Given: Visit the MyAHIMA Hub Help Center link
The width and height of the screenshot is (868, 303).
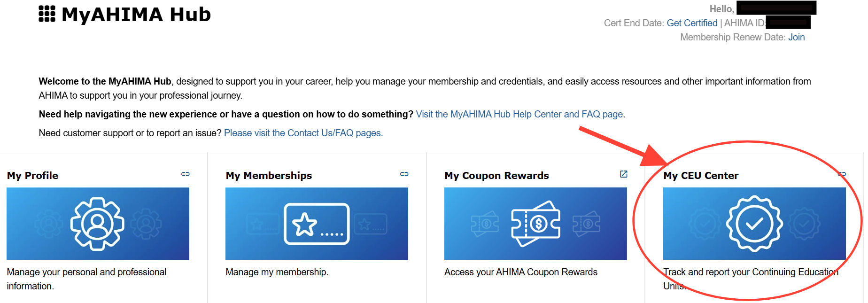Looking at the screenshot, I should tap(519, 114).
